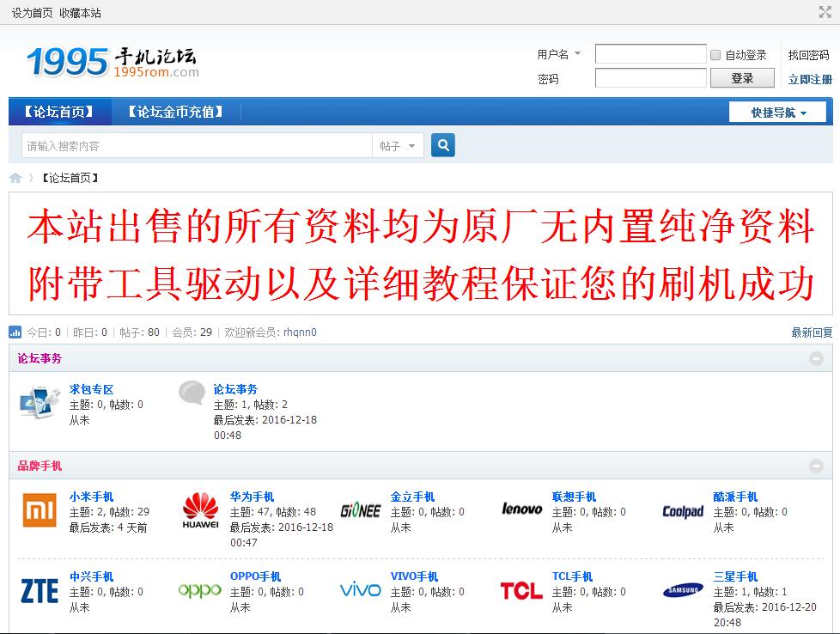Open the 中兴手机 forum link
Screen dimensions: 840x634
pos(91,576)
